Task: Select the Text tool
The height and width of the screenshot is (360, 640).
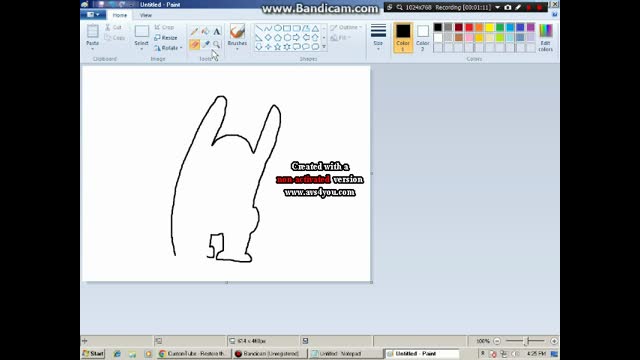Action: 217,31
